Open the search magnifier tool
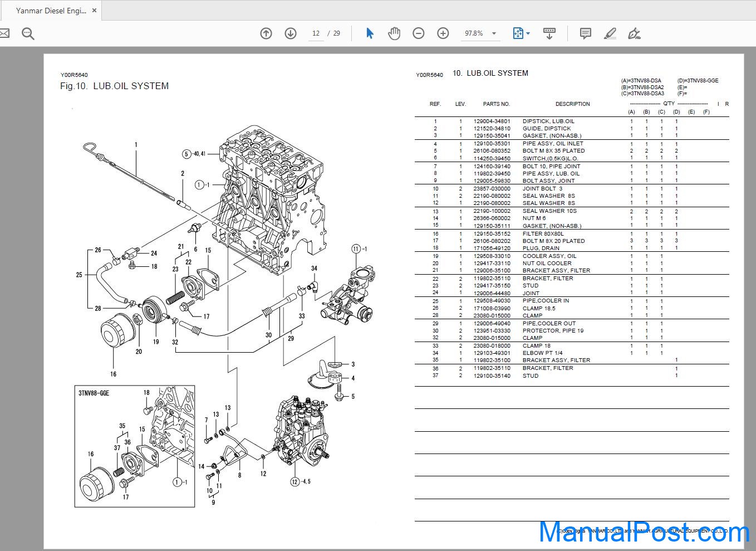Image resolution: width=756 pixels, height=551 pixels. 28,34
